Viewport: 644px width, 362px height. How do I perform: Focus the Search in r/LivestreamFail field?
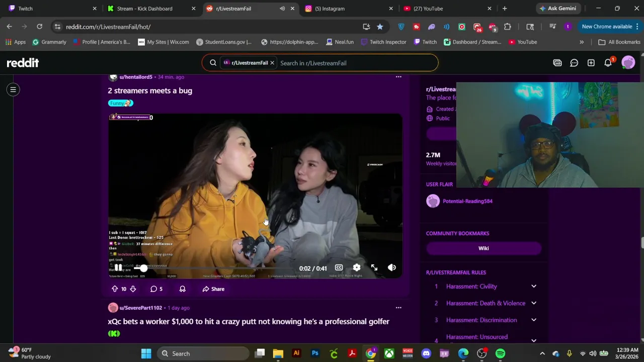(x=356, y=63)
